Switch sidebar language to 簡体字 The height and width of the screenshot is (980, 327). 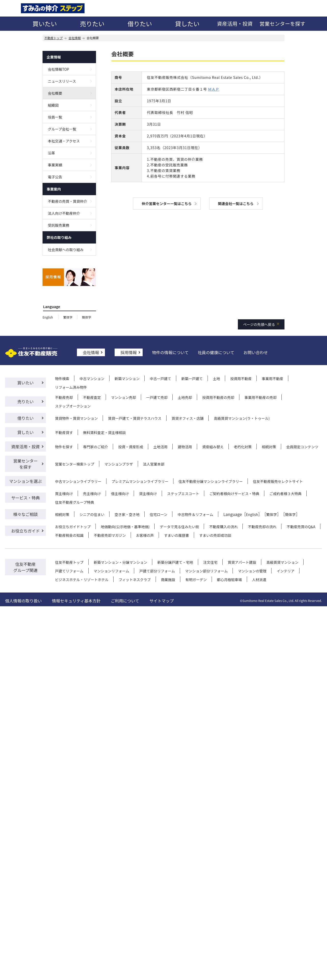(x=86, y=317)
